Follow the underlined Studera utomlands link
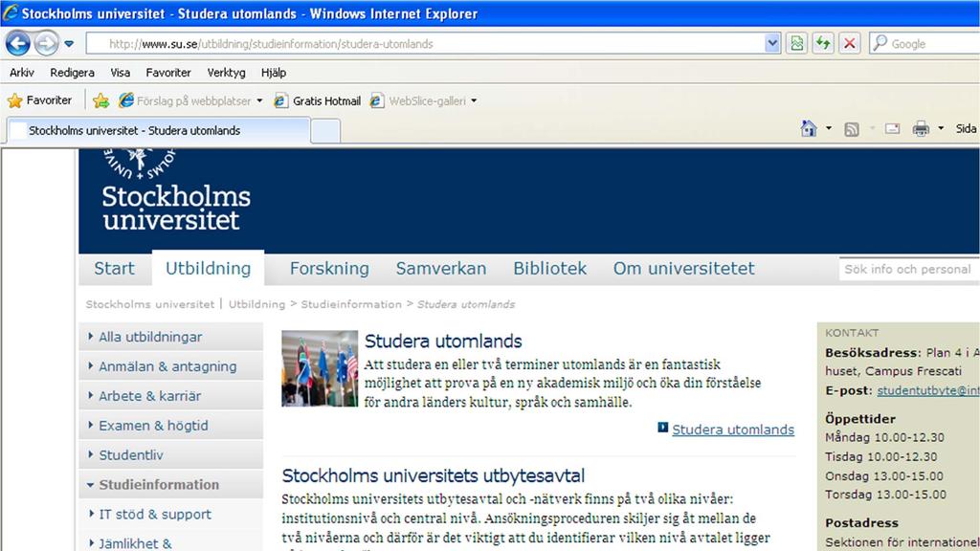The width and height of the screenshot is (980, 551). [x=733, y=430]
